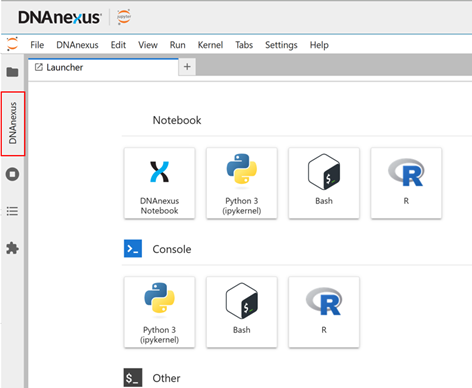
Task: Create a Bash notebook
Action: [324, 183]
